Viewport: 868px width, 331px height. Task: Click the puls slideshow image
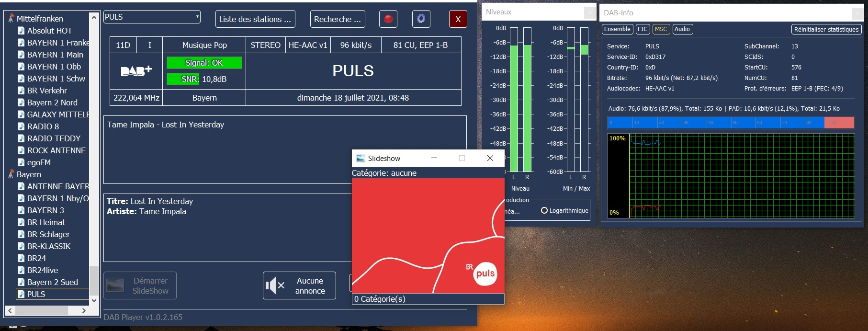[x=428, y=236]
